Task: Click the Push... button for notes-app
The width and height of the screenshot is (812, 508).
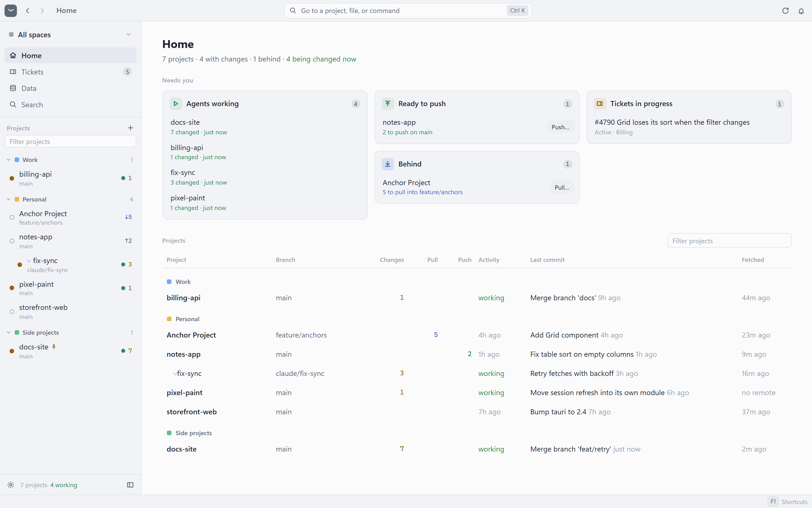Action: [560, 127]
